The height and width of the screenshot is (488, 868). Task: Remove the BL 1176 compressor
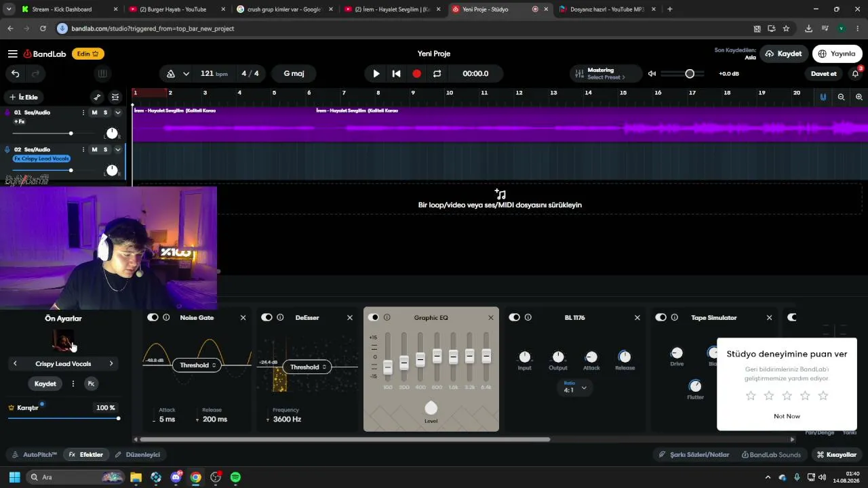pos(637,317)
